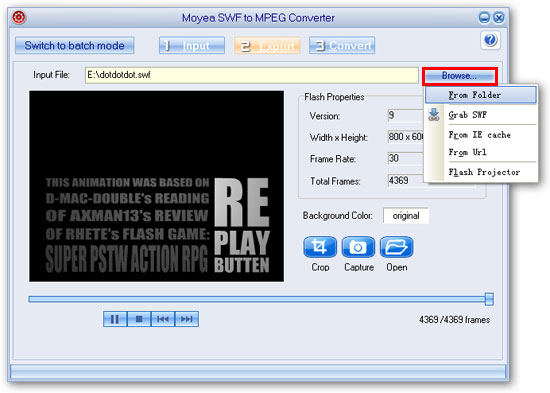Click the Input File label
The height and width of the screenshot is (393, 550).
pos(51,75)
